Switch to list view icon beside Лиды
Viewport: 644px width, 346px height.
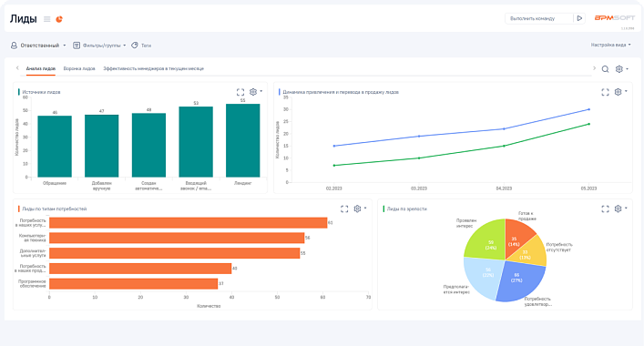click(x=46, y=19)
